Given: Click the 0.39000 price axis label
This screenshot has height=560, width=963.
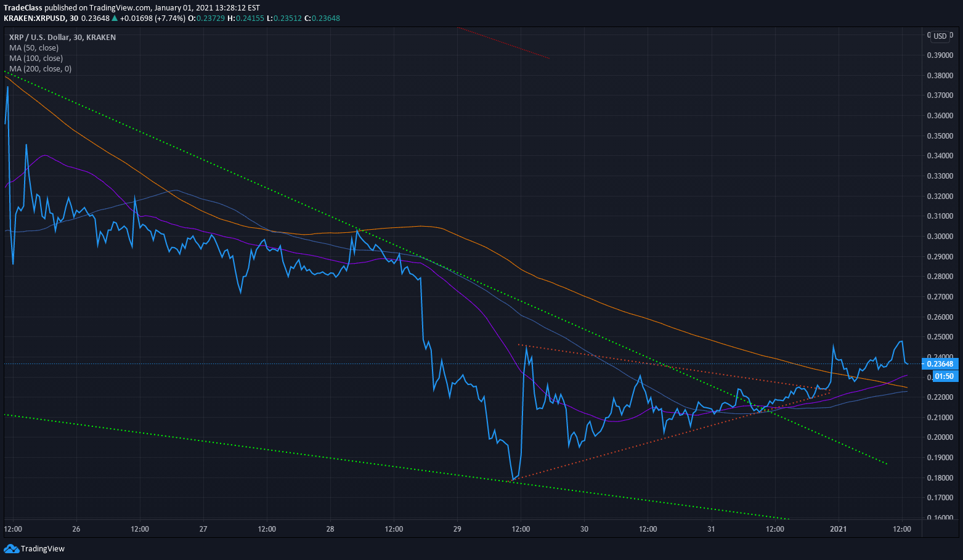Looking at the screenshot, I should pyautogui.click(x=940, y=55).
